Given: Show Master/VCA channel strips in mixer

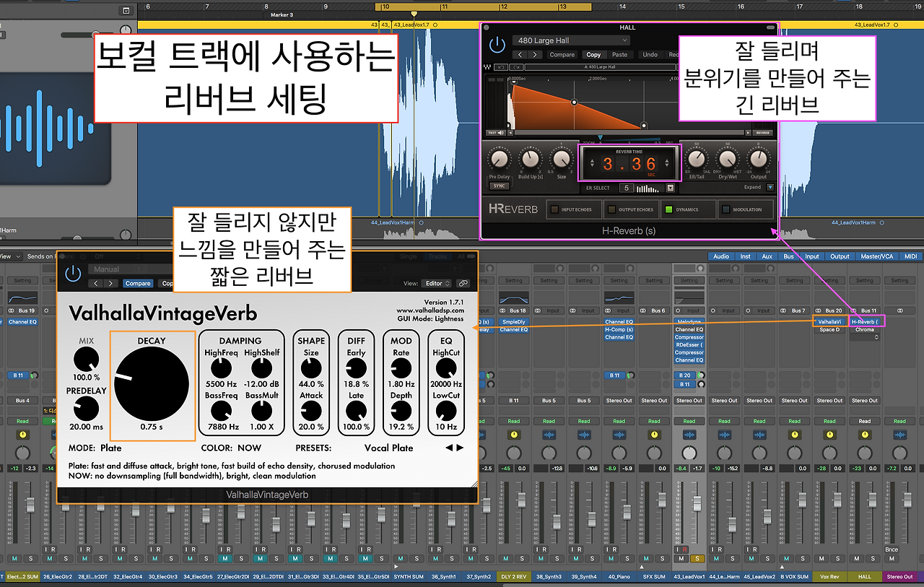Looking at the screenshot, I should click(x=876, y=256).
